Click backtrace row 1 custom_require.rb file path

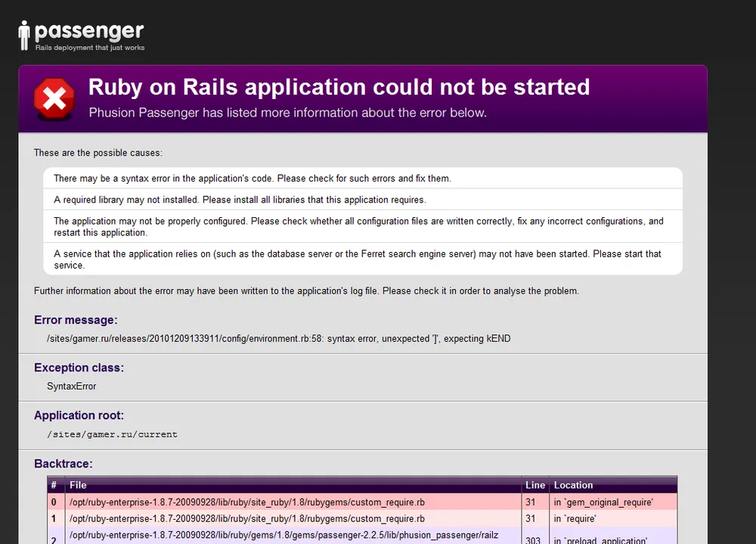247,518
